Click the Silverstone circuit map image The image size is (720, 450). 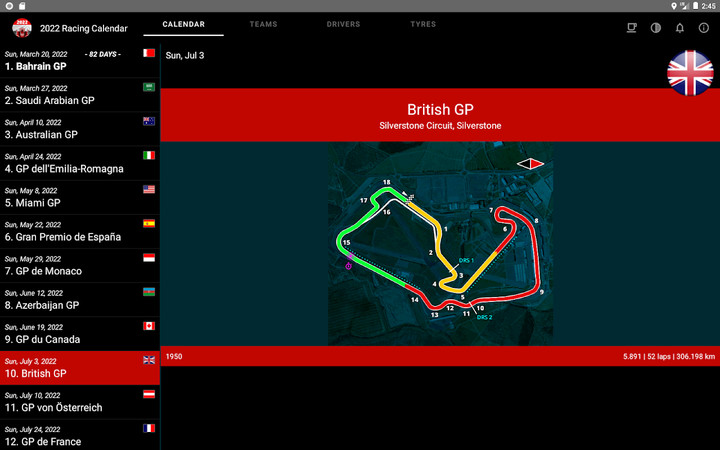pyautogui.click(x=440, y=243)
